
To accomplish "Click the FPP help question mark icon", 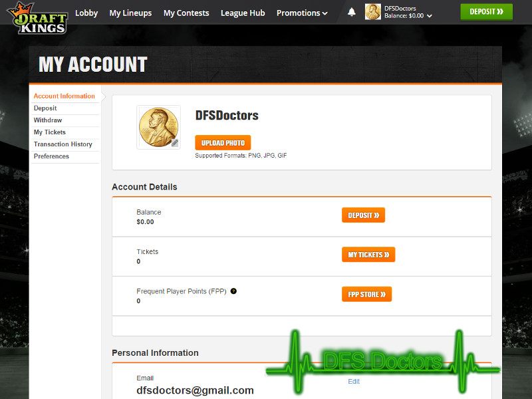I will point(233,291).
